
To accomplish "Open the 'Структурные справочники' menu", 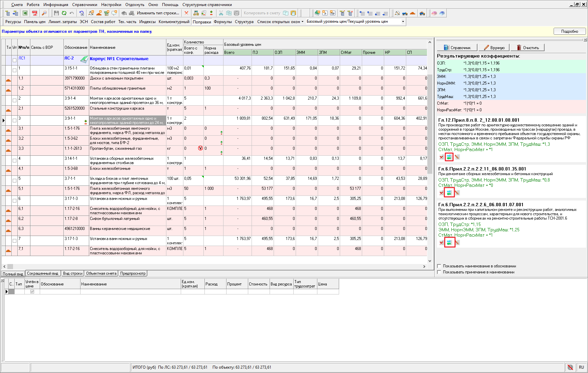I will [x=207, y=5].
